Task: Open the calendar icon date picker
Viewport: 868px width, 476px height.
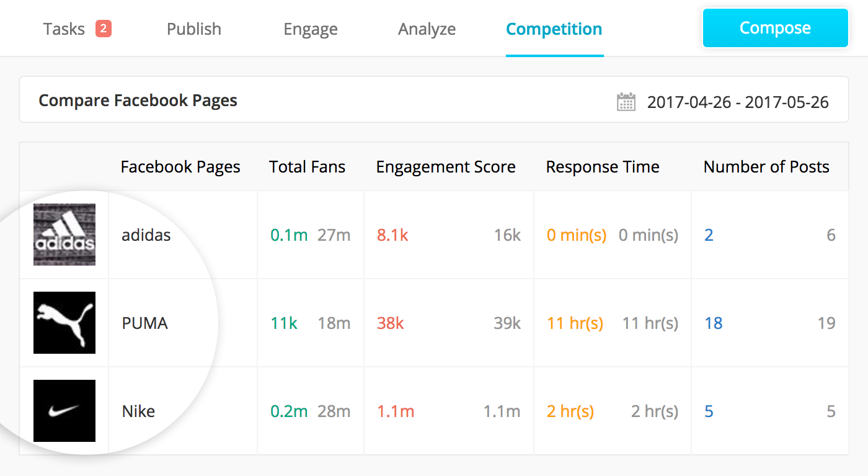Action: 626,102
